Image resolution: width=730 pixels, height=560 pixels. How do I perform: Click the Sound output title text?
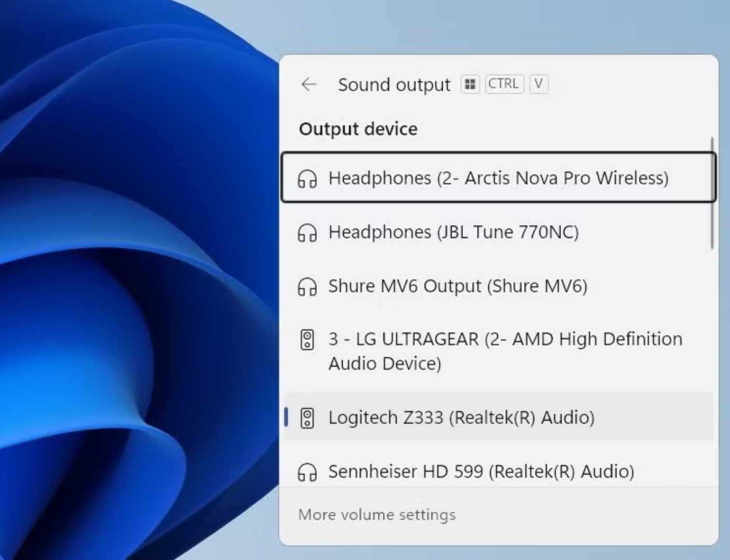point(394,85)
